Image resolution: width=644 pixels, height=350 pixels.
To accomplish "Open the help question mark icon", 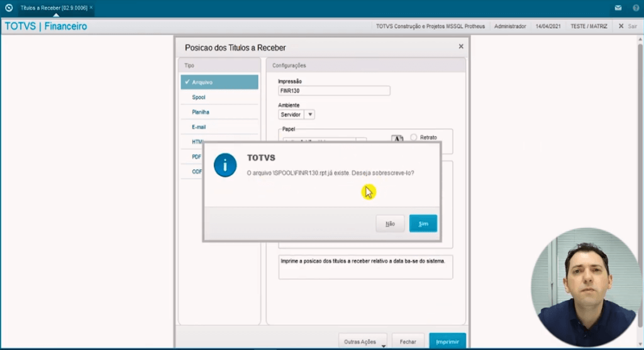I will point(636,8).
